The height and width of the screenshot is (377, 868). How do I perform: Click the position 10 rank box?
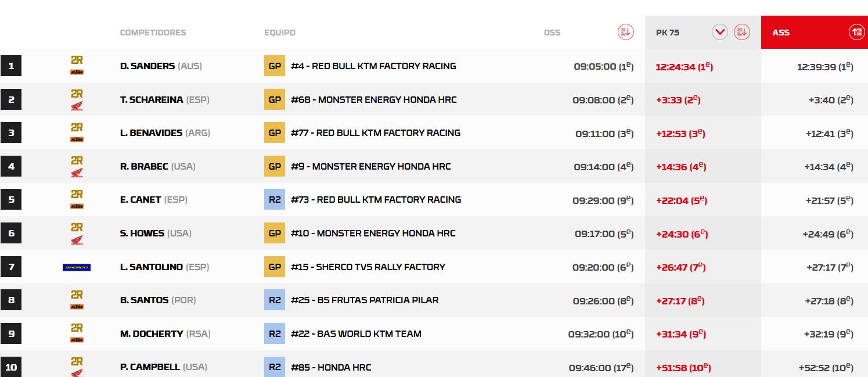[11, 367]
